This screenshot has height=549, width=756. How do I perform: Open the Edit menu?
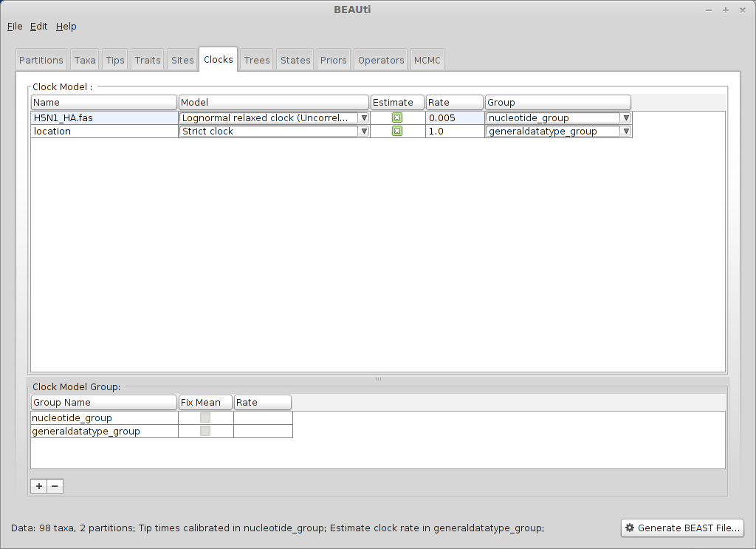click(38, 26)
